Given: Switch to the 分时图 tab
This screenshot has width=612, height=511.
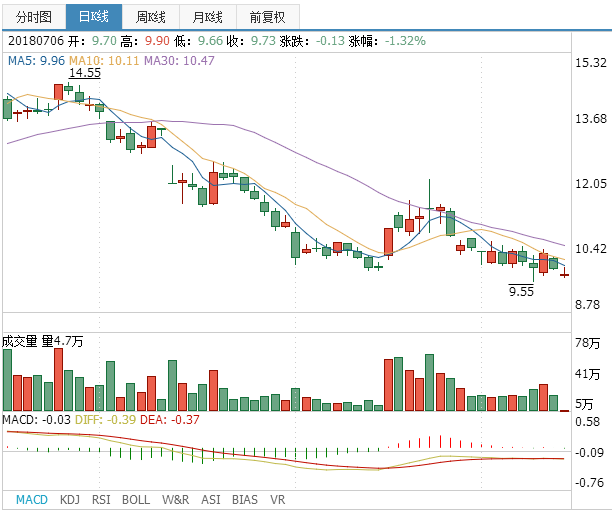Looking at the screenshot, I should 34,17.
